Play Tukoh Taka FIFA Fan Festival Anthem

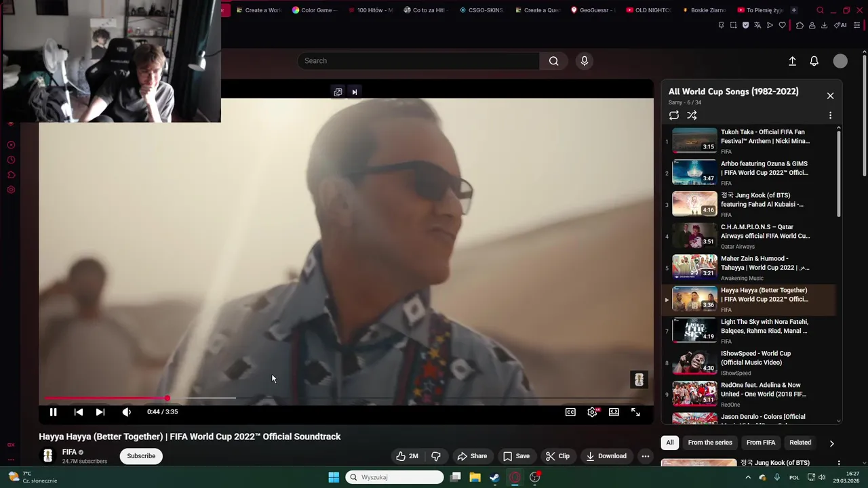click(749, 141)
